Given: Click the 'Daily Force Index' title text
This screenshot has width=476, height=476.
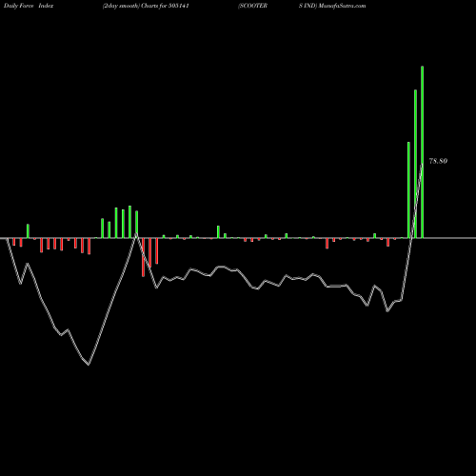Looking at the screenshot, I should pos(29,6).
